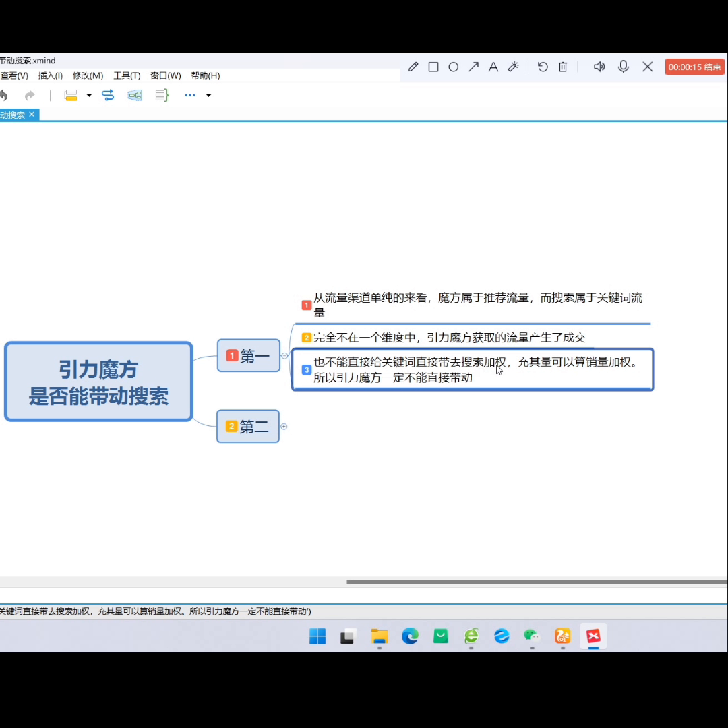Select the pencil drawing tool

tap(413, 67)
